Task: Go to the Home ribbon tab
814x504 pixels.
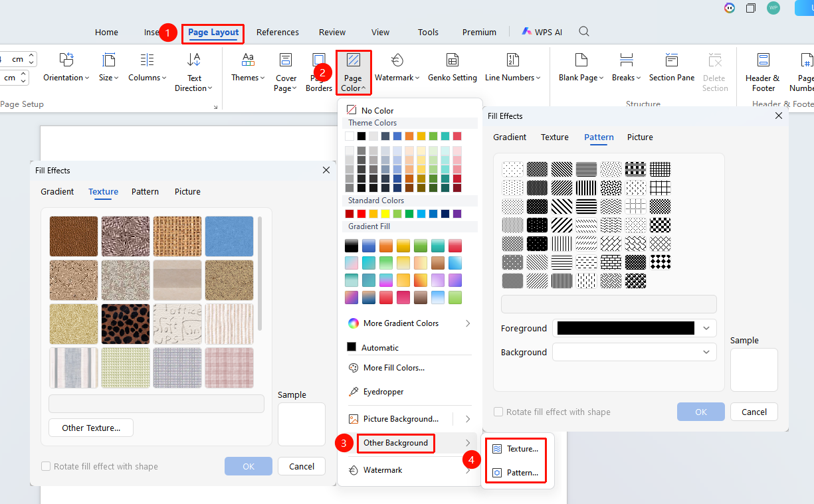Action: pos(106,32)
